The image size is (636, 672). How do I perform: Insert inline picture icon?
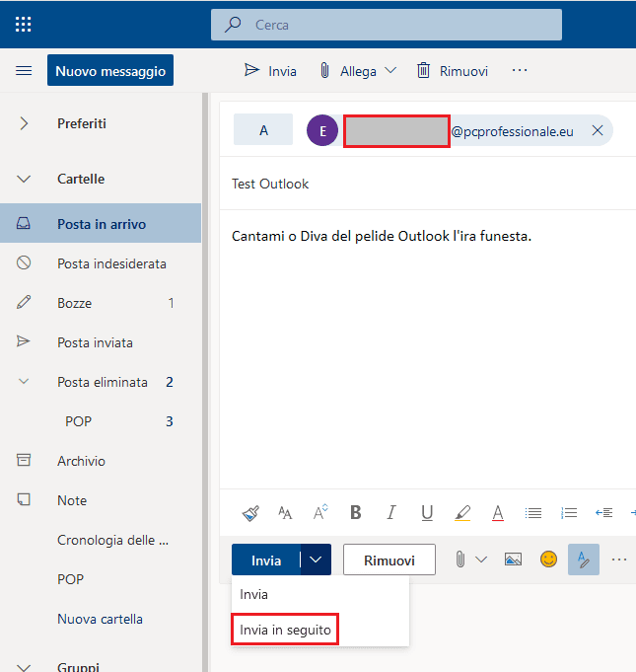pos(513,560)
